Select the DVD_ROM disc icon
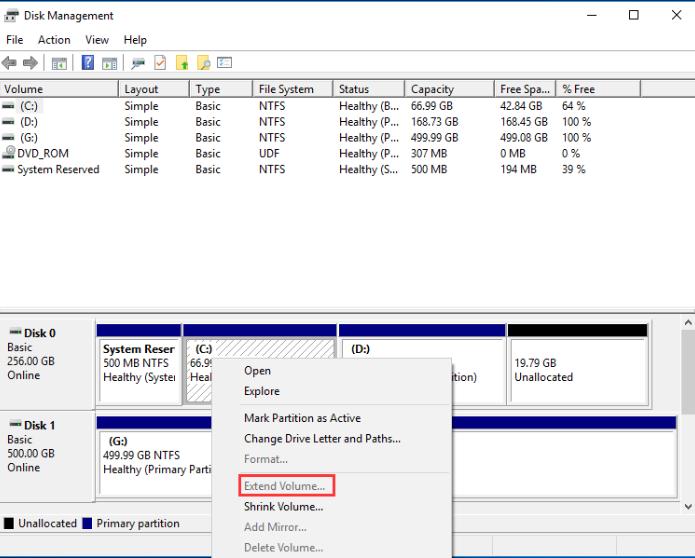Viewport: 695px width, 558px height. coord(8,152)
